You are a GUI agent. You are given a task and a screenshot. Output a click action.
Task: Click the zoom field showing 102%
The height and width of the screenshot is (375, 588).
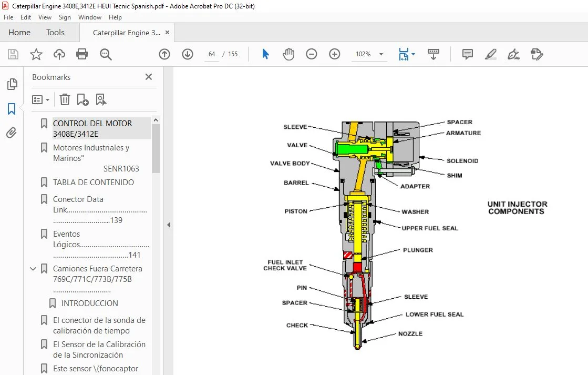click(x=364, y=54)
